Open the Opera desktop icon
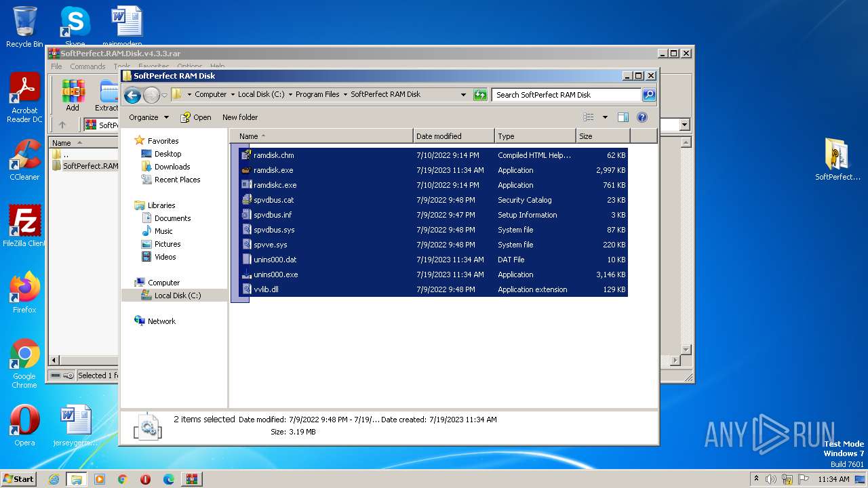Viewport: 868px width, 488px height. 24,425
